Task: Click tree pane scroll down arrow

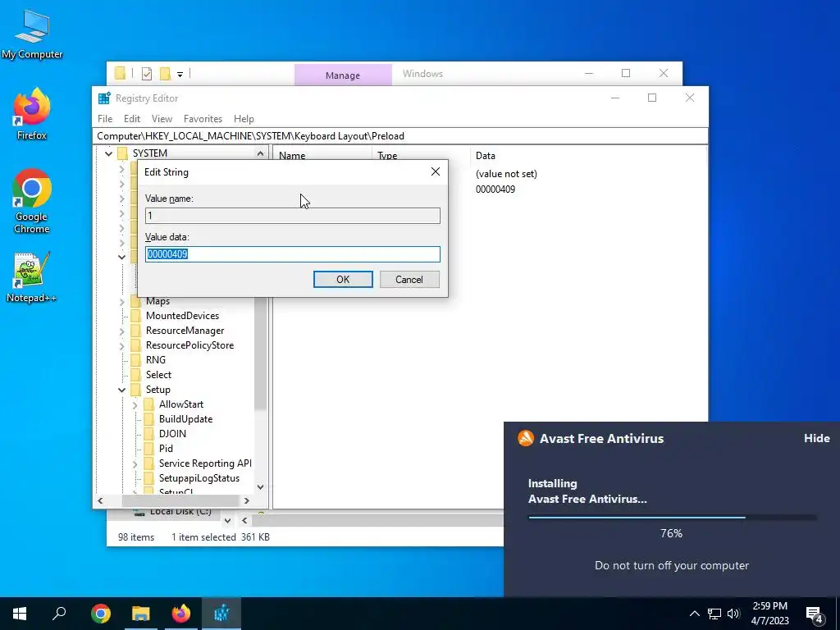Action: pyautogui.click(x=260, y=487)
